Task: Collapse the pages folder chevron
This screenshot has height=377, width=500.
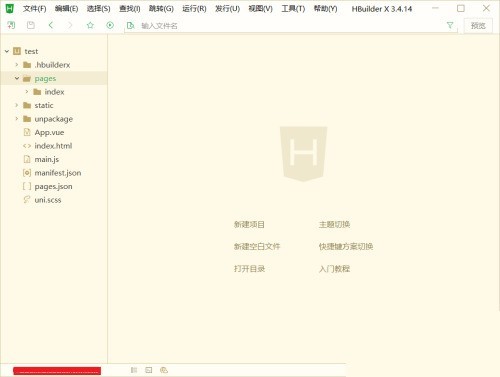Action: [17, 78]
